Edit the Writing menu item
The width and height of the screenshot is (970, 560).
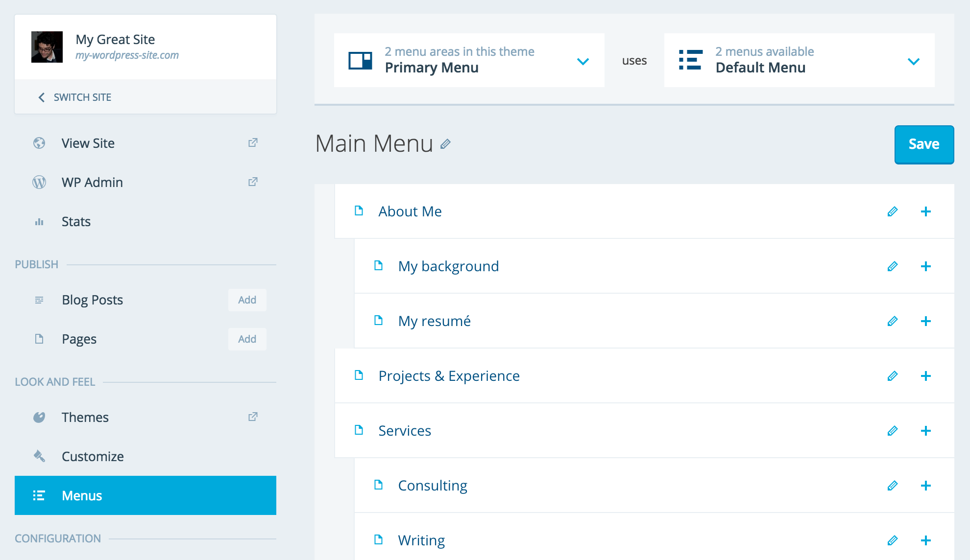[892, 540]
